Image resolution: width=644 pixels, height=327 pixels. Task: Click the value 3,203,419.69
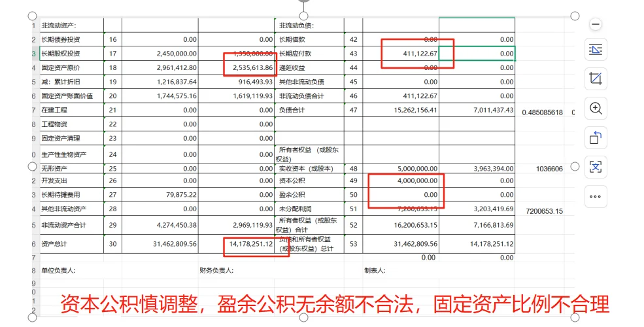(x=494, y=209)
